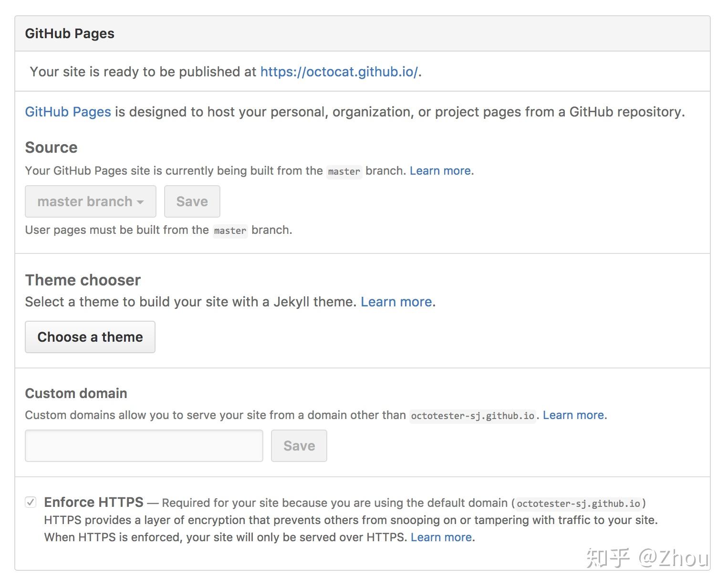Click Choose a theme
This screenshot has width=728, height=588.
(90, 336)
